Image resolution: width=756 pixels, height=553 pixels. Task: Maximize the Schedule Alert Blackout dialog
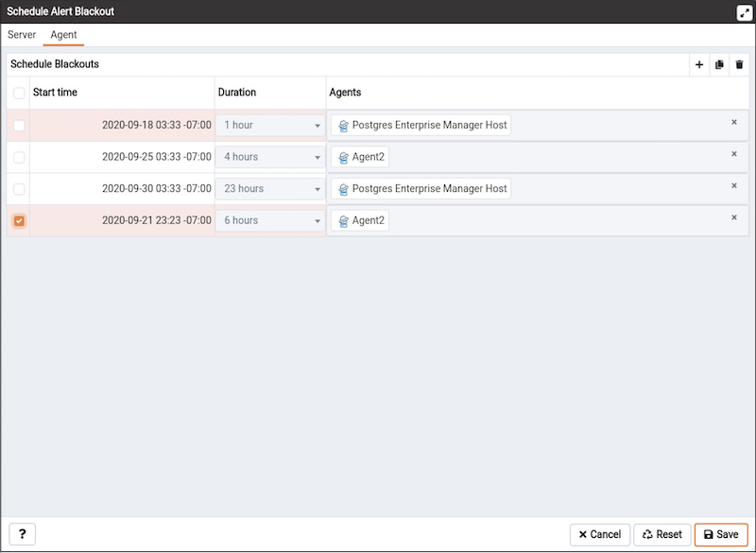click(x=745, y=12)
